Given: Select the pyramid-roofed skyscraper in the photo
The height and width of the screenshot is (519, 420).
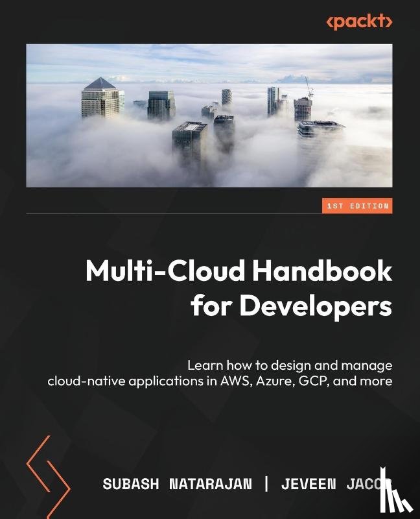Looking at the screenshot, I should (x=101, y=97).
